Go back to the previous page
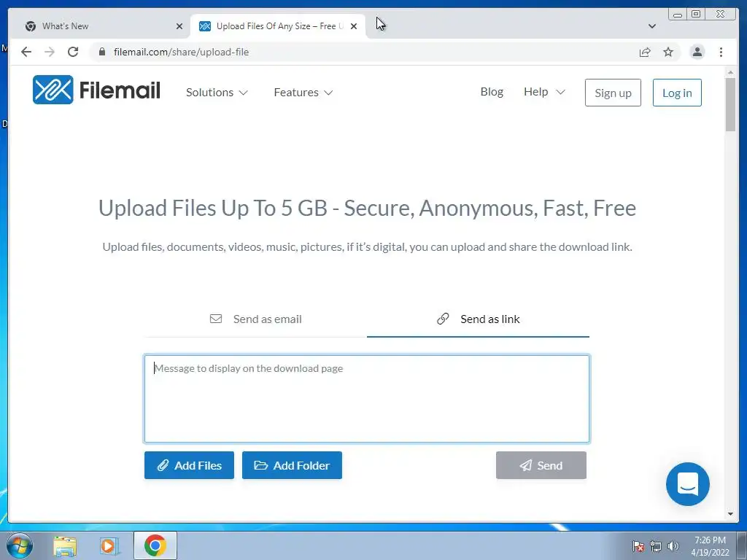 [x=26, y=52]
